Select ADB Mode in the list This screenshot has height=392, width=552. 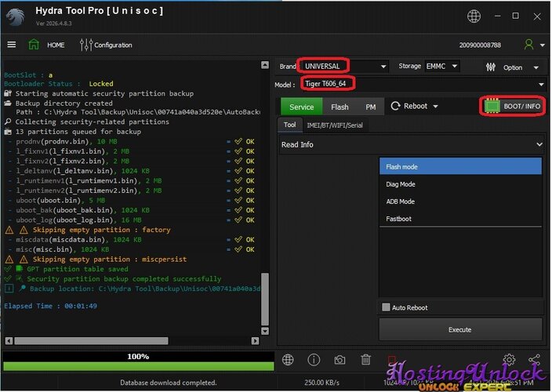point(460,201)
